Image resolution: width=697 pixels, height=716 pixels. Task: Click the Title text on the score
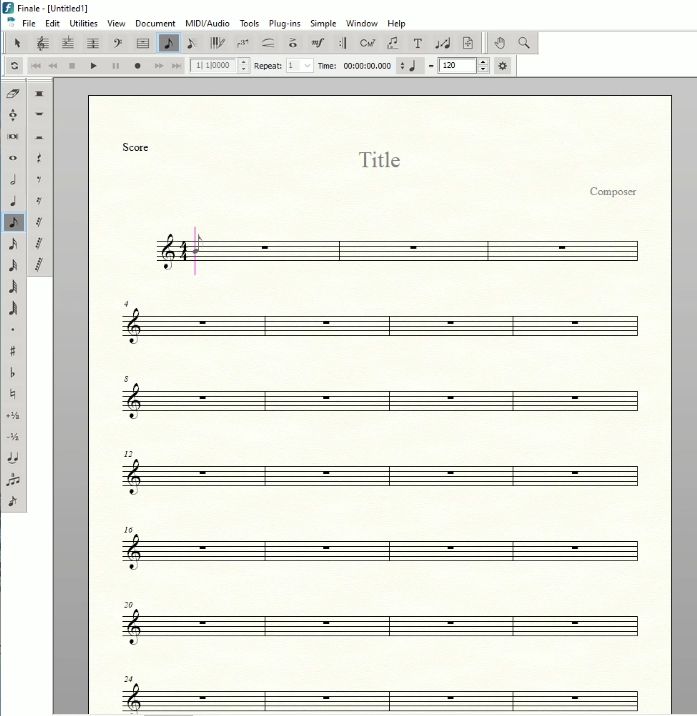[379, 160]
